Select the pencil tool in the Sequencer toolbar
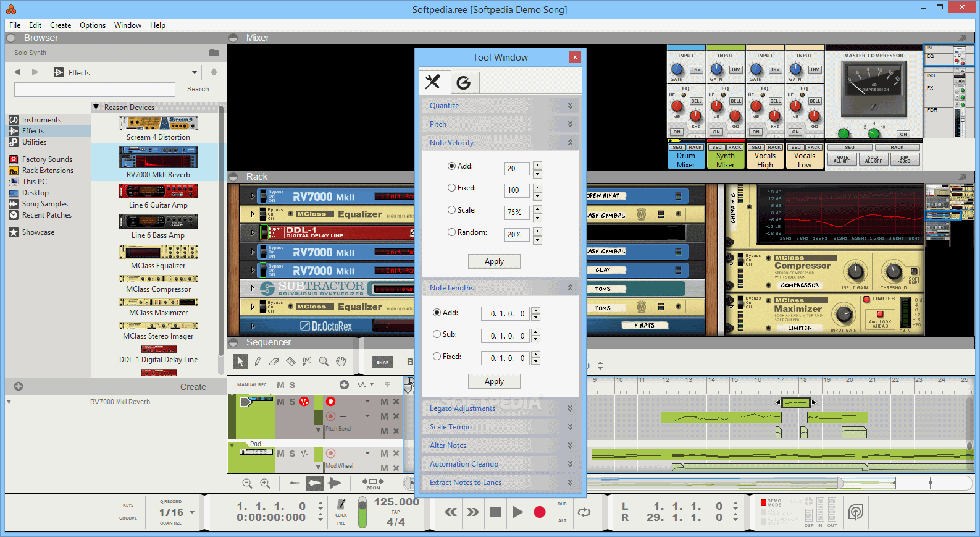980x537 pixels. coord(258,362)
